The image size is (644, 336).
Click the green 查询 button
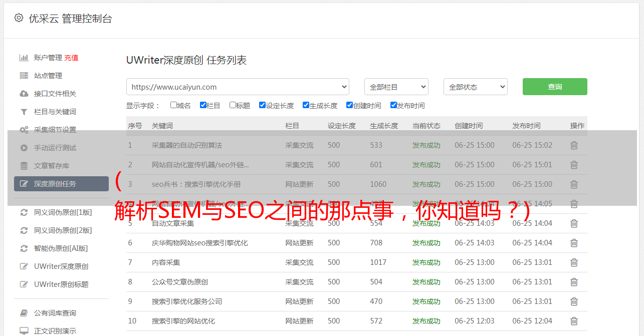pyautogui.click(x=554, y=87)
